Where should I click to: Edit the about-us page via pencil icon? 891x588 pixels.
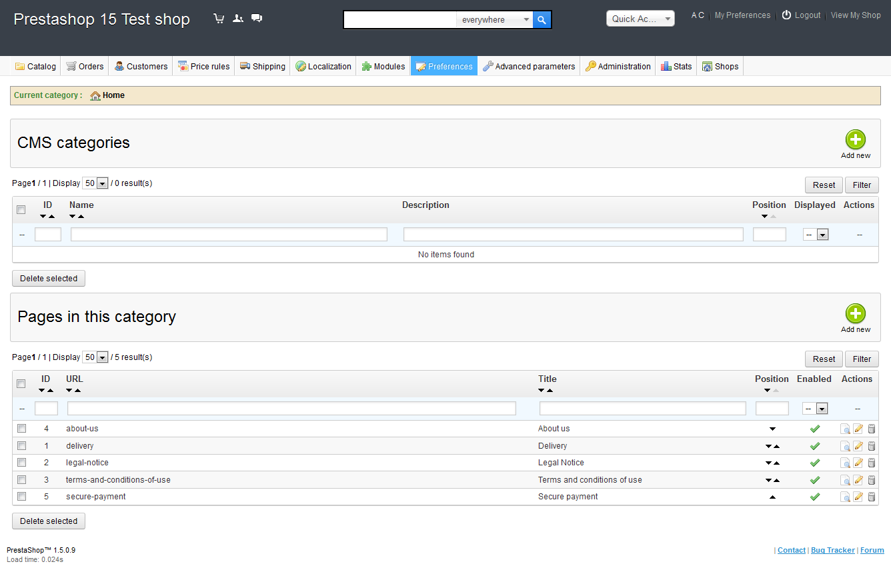(x=858, y=429)
